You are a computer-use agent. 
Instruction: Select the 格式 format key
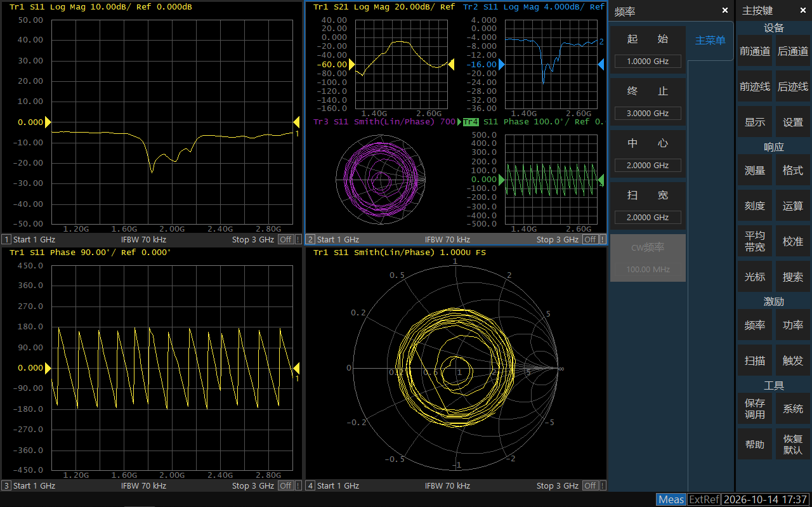[793, 171]
